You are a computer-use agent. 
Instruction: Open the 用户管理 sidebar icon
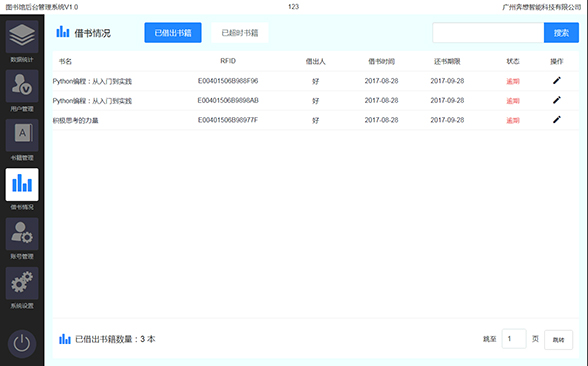[22, 86]
